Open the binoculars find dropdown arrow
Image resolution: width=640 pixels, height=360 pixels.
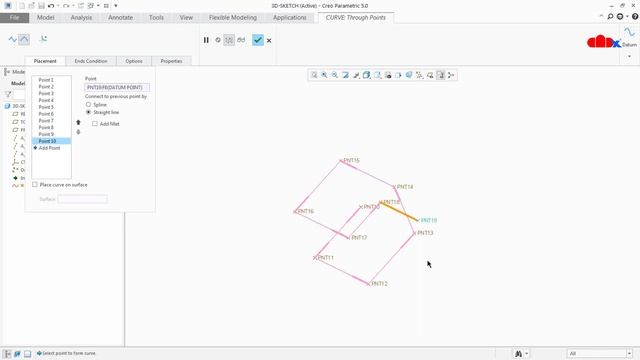click(527, 353)
